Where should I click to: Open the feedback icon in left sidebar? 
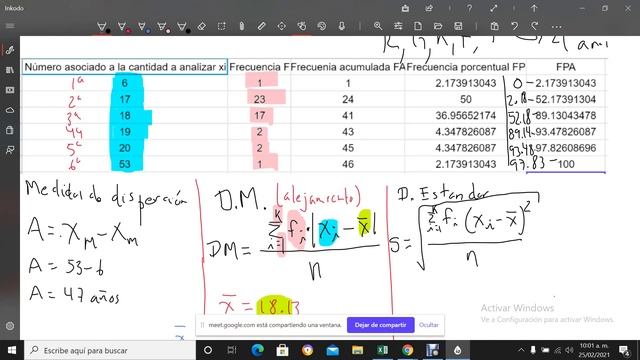pyautogui.click(x=10, y=150)
